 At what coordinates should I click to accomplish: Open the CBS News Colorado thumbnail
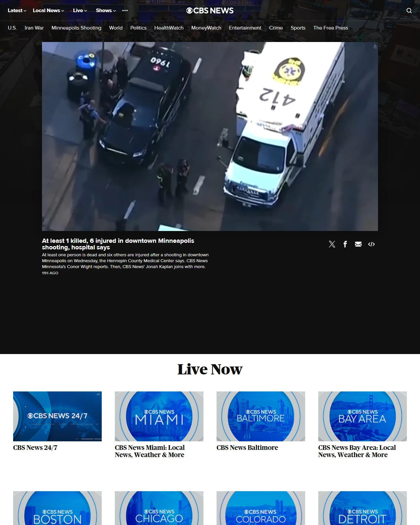pyautogui.click(x=261, y=508)
